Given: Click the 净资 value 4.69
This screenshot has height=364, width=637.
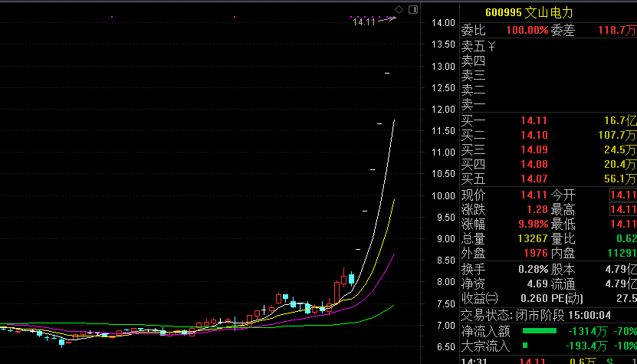Looking at the screenshot, I should (537, 284).
